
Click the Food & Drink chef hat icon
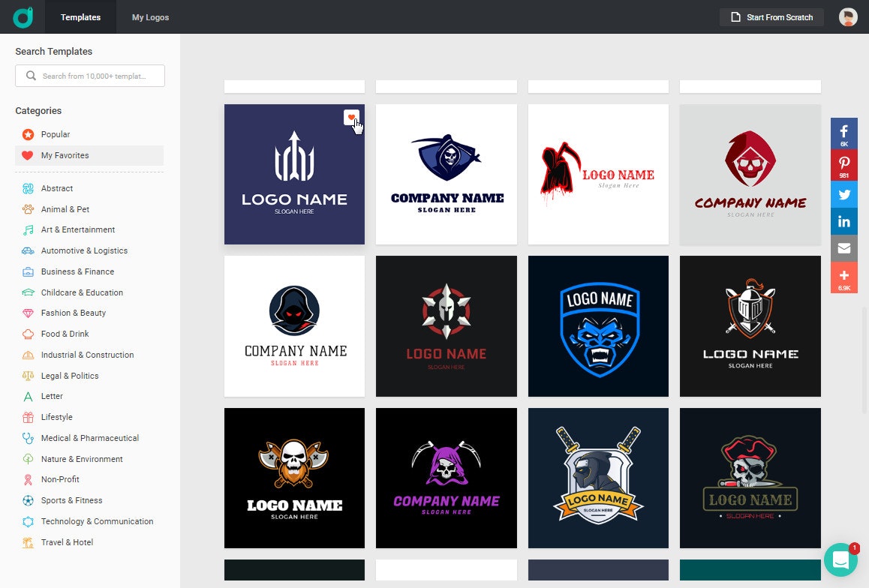coord(28,334)
